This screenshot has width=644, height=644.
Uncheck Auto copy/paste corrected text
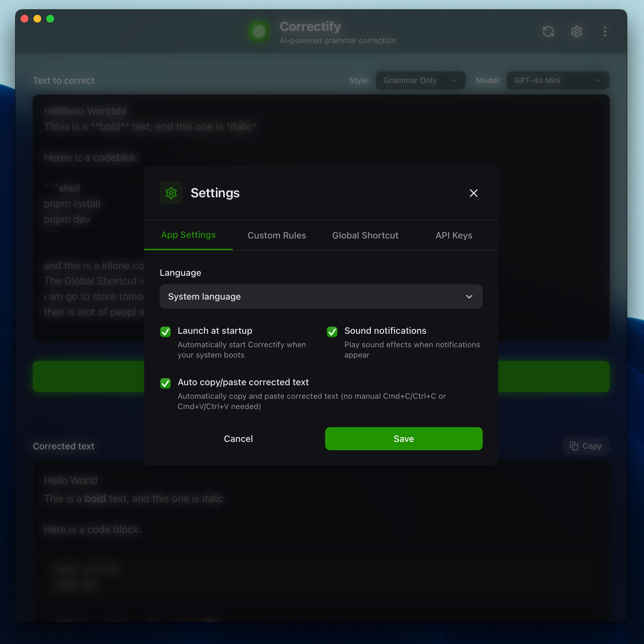pyautogui.click(x=165, y=383)
